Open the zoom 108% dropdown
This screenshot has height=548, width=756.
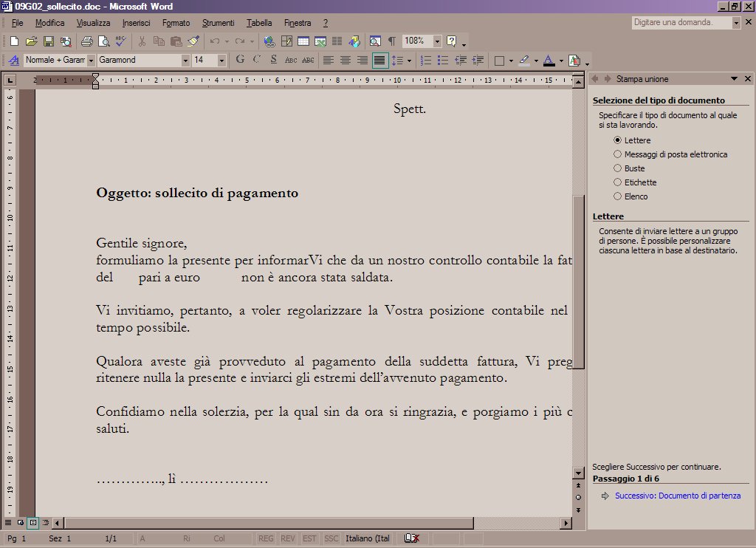(437, 41)
